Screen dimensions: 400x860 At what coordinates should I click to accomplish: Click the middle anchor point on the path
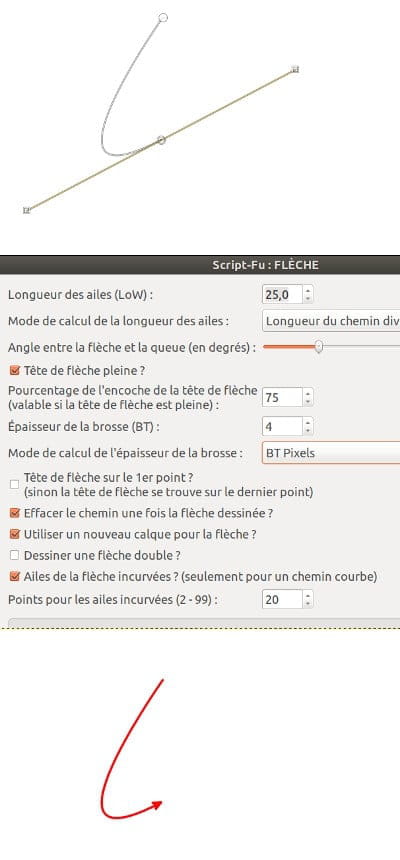pos(161,140)
